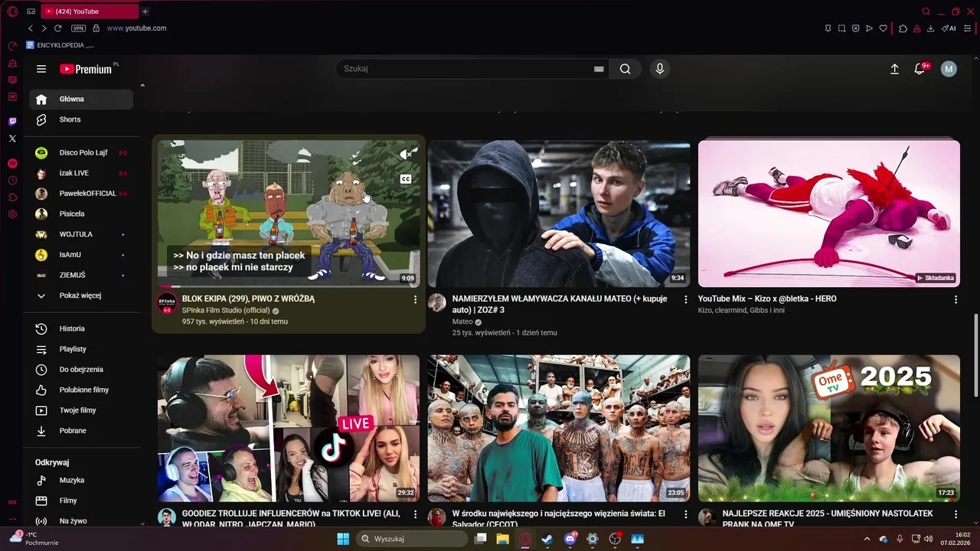Open Pobrane downloads section
The width and height of the screenshot is (980, 551).
pyautogui.click(x=81, y=431)
